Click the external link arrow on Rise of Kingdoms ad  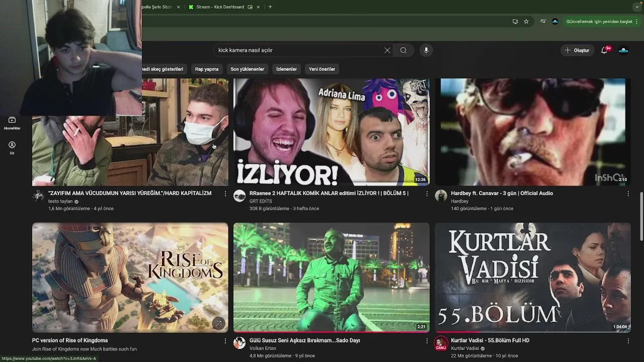click(x=218, y=323)
